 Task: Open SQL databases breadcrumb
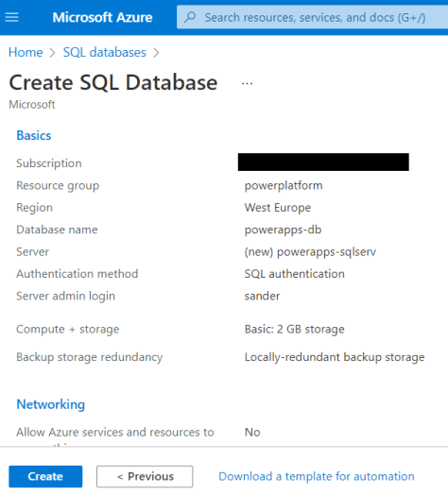click(x=105, y=52)
